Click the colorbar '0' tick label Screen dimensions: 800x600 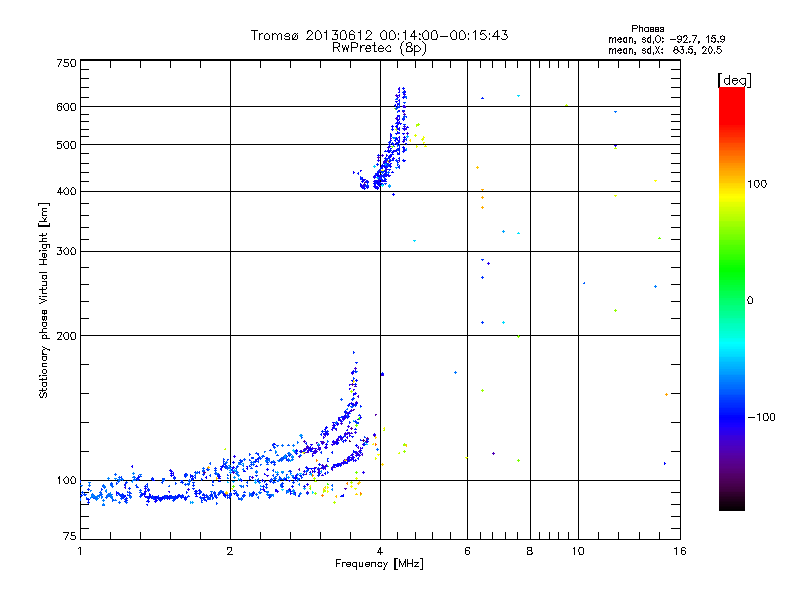pyautogui.click(x=749, y=301)
